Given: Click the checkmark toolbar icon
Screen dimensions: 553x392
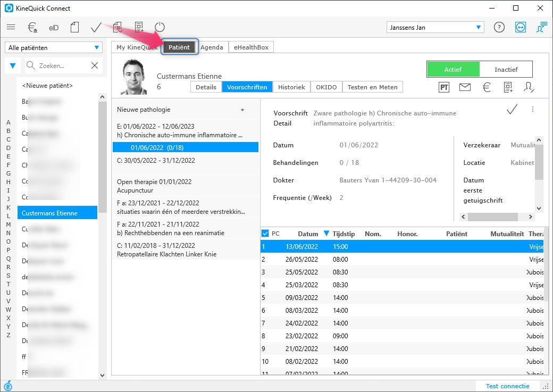Looking at the screenshot, I should pos(96,27).
